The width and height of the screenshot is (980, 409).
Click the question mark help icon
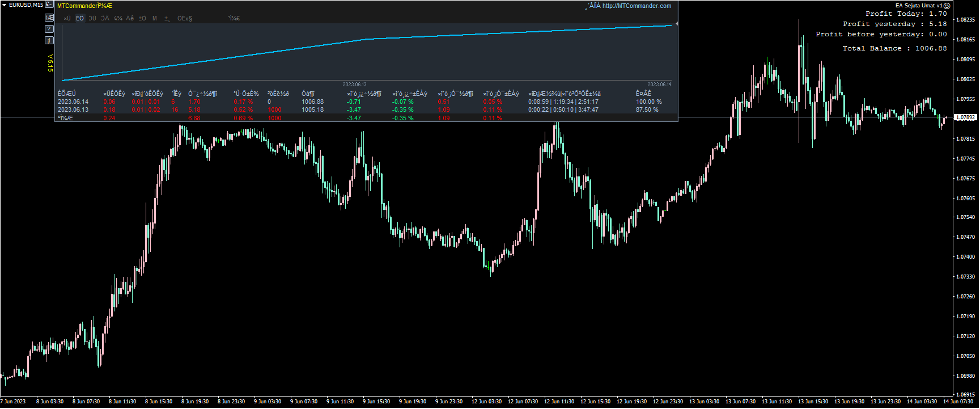49,29
